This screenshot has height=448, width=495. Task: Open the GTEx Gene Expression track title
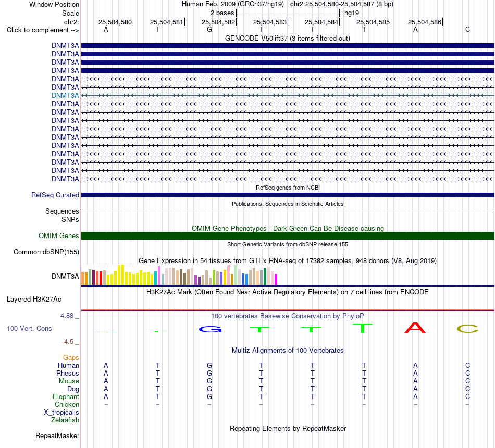[288, 261]
